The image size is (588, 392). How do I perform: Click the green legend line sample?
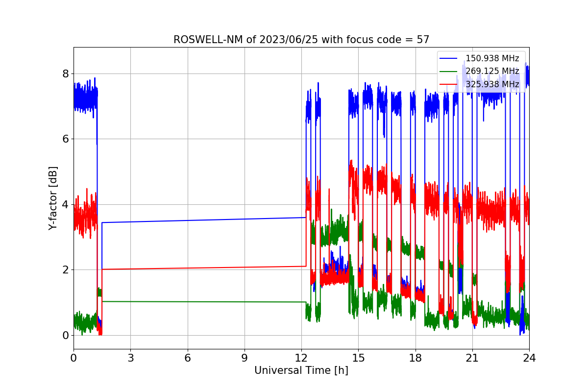click(x=449, y=72)
